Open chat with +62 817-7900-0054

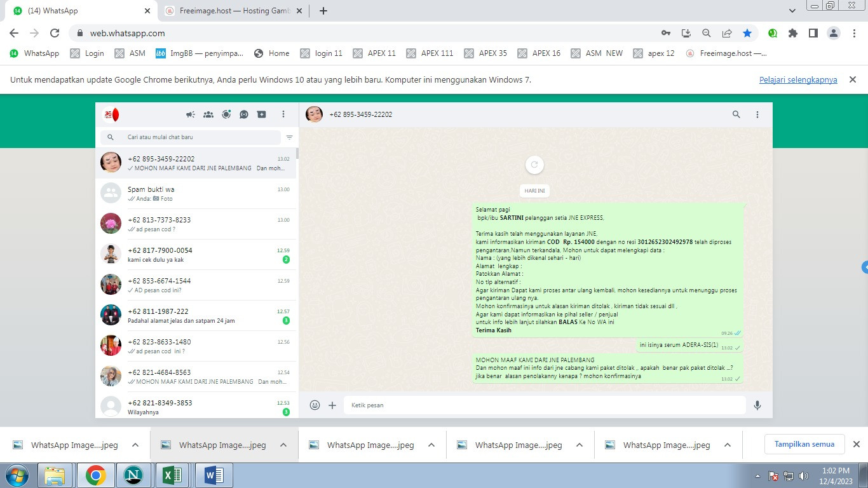196,254
